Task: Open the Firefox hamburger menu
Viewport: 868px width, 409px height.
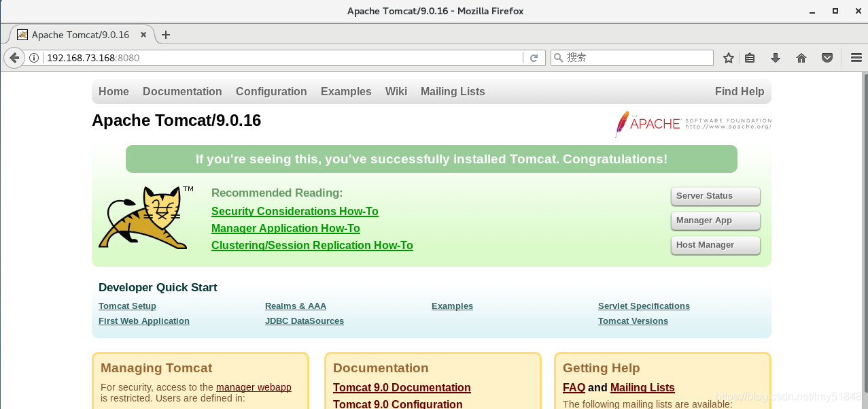Action: pyautogui.click(x=856, y=58)
